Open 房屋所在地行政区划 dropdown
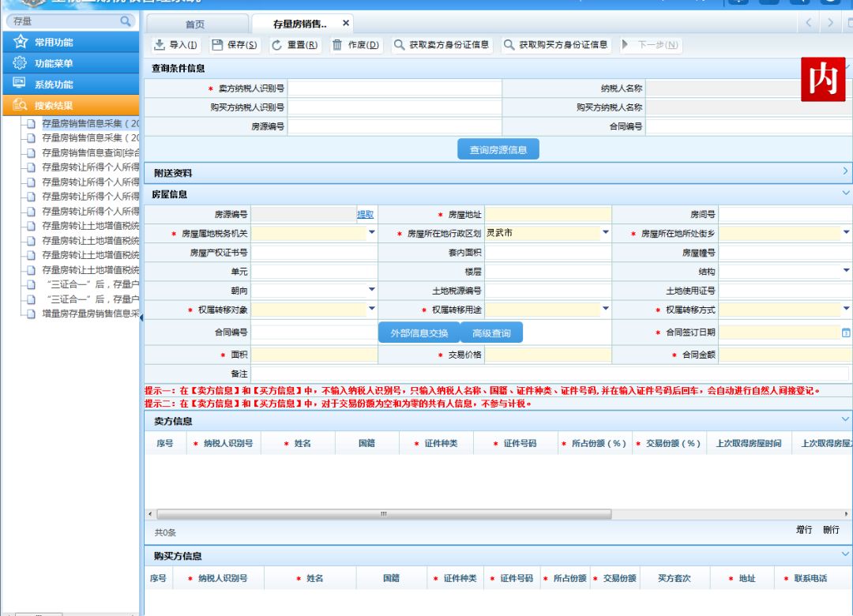The height and width of the screenshot is (616, 853). 606,232
